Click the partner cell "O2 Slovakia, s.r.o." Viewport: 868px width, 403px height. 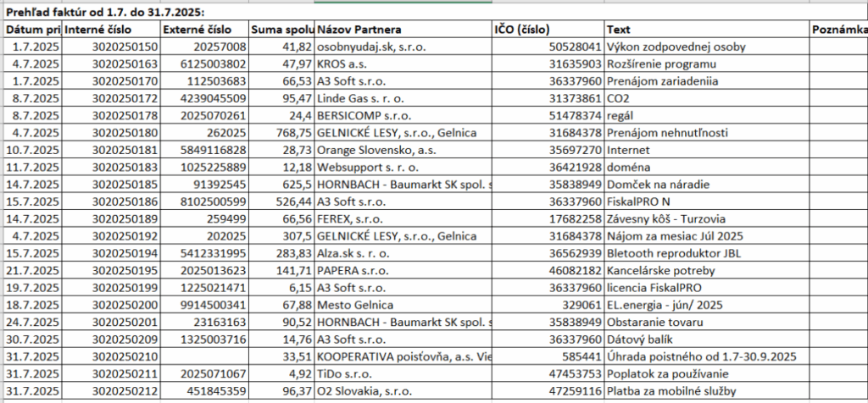(x=403, y=391)
